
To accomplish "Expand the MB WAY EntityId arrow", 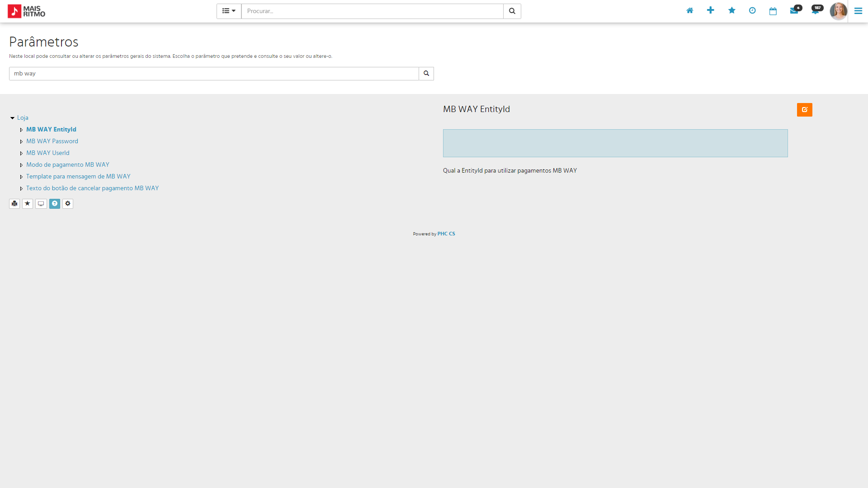I will pos(21,130).
